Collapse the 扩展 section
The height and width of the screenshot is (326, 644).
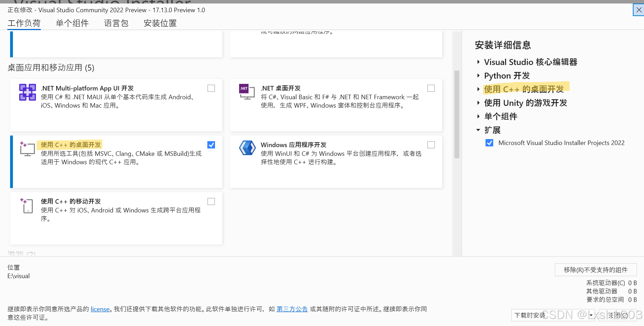(478, 130)
